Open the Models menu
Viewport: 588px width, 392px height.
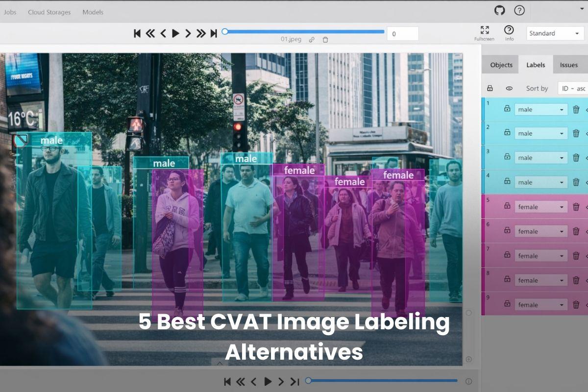93,12
